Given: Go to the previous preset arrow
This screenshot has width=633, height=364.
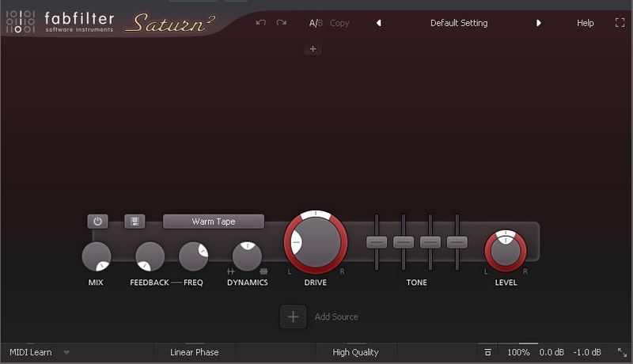Looking at the screenshot, I should 378,23.
